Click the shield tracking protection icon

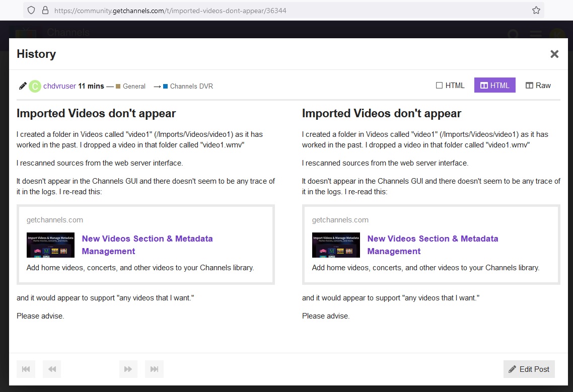click(x=31, y=10)
